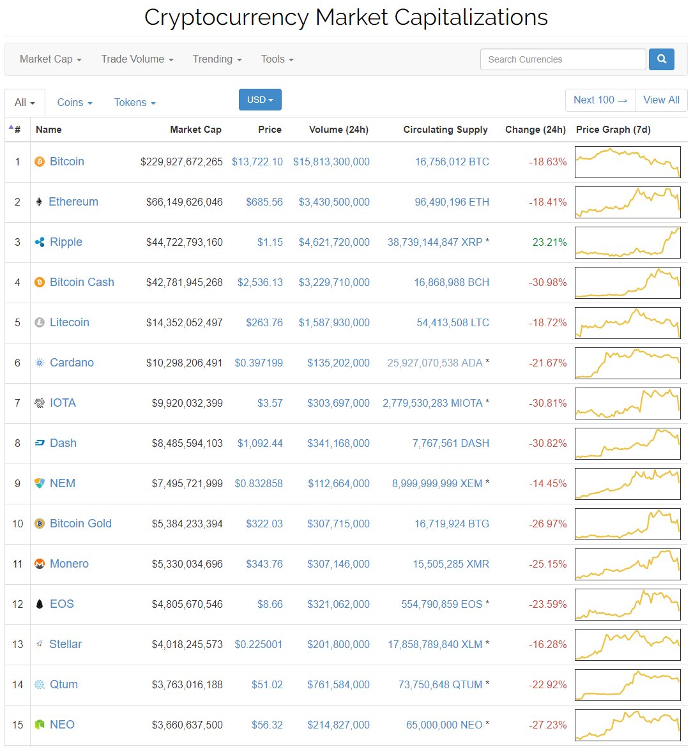Screen dimensions: 700x747
Task: Open Bitcoin's 7-day price graph
Action: (x=628, y=162)
